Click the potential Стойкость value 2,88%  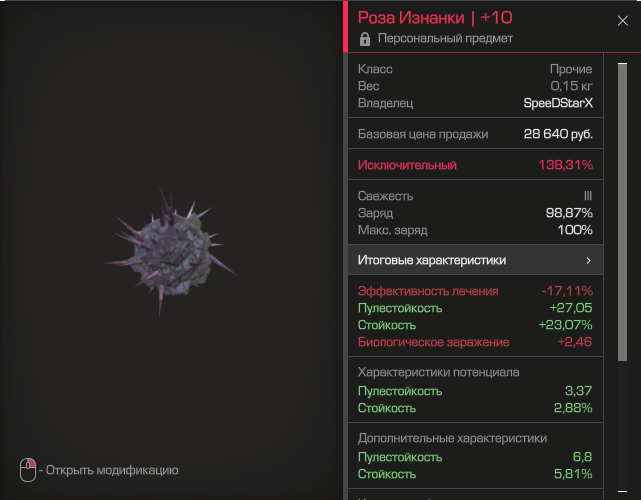pos(573,408)
